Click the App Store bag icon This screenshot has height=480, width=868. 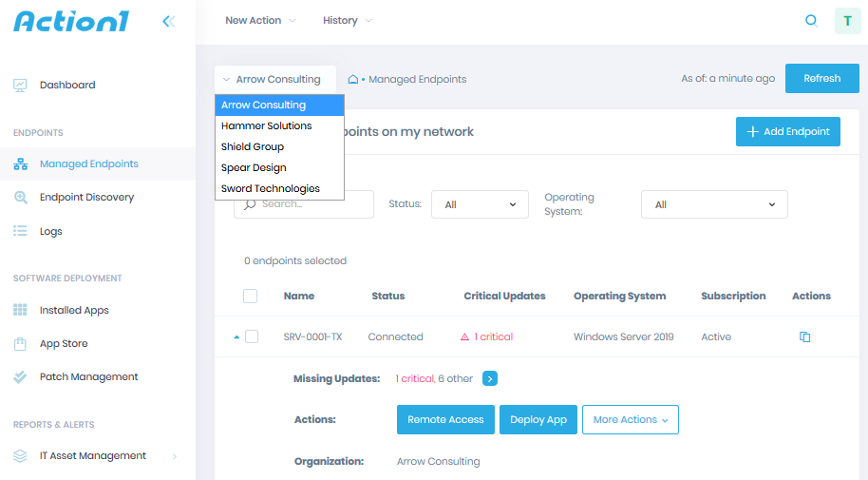(20, 344)
